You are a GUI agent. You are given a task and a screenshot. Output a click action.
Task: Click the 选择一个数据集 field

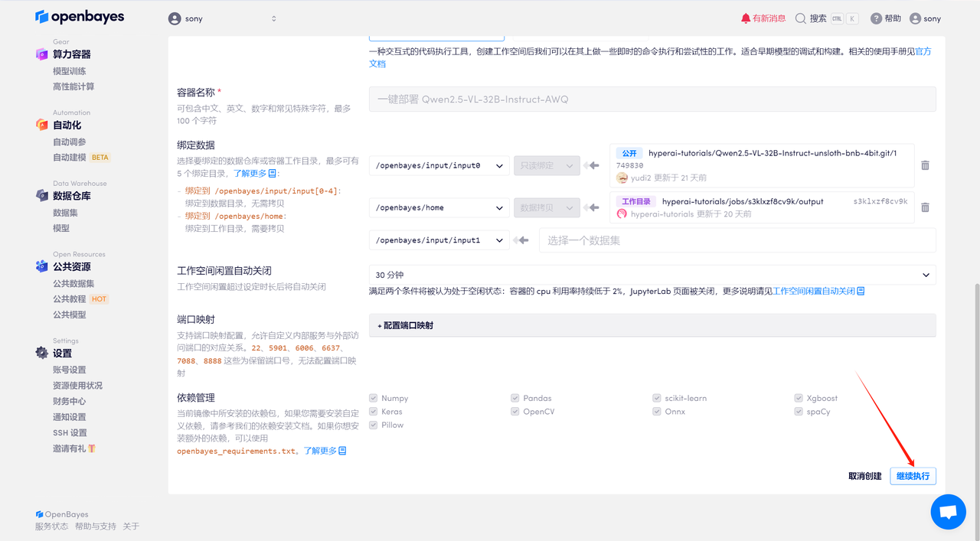(737, 240)
